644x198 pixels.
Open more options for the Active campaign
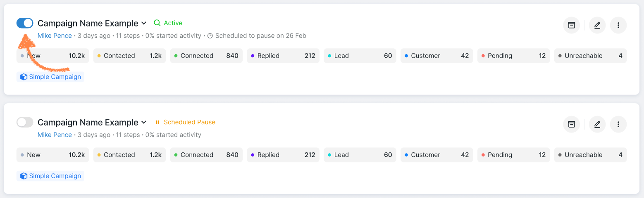618,25
